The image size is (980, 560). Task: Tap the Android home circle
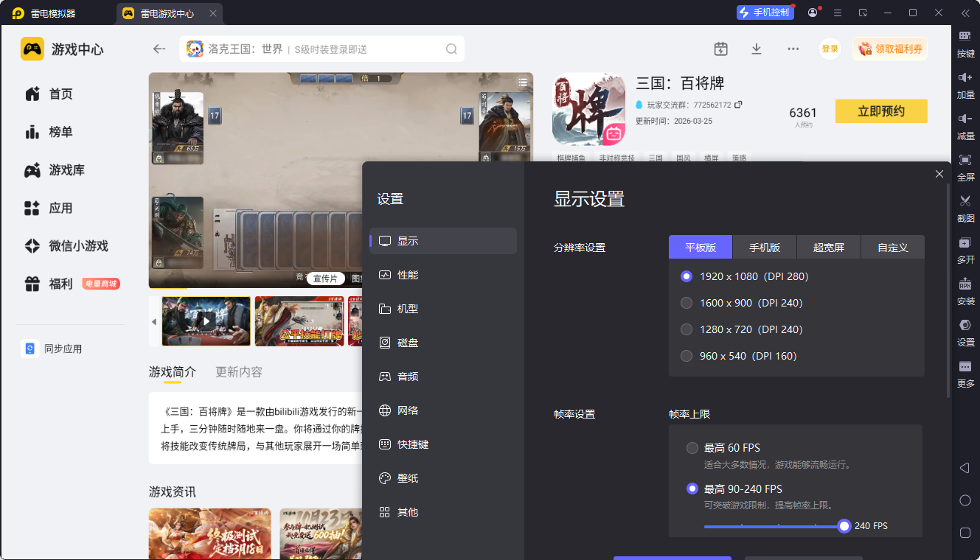(x=965, y=500)
